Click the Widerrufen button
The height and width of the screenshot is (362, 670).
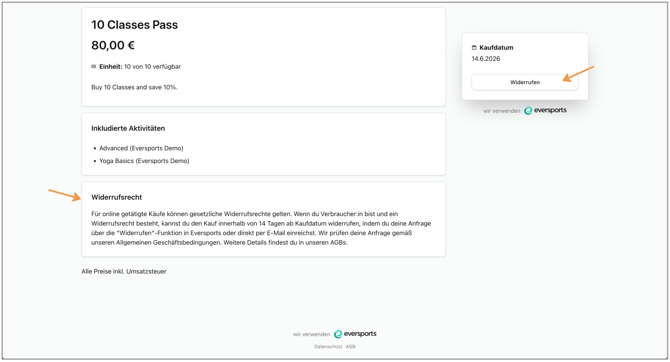(525, 82)
